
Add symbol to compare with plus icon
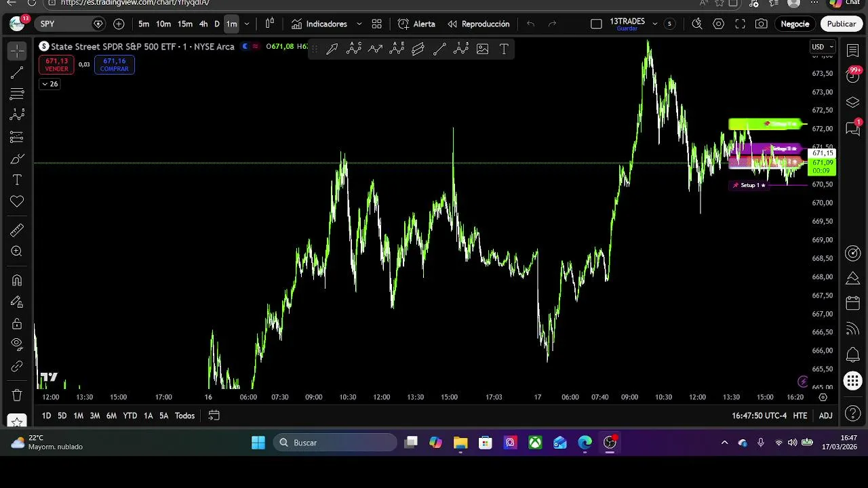point(119,24)
